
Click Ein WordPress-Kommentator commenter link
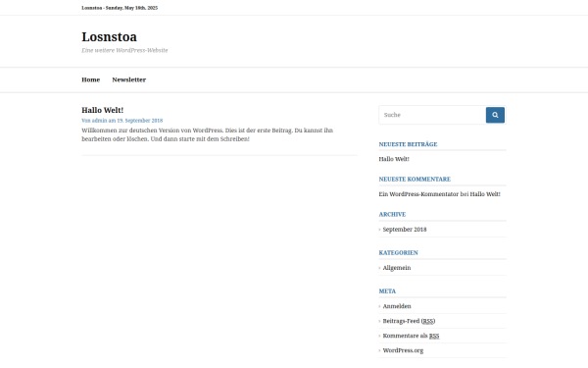coord(418,194)
